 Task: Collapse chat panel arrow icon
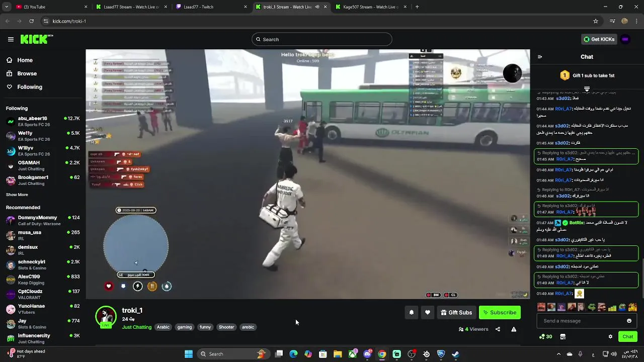(540, 57)
